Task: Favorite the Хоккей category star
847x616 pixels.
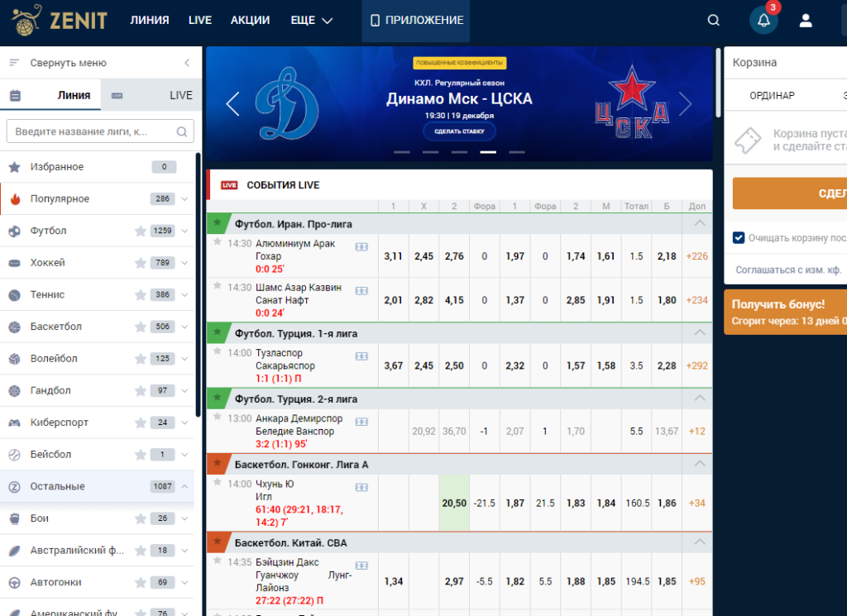Action: click(141, 263)
